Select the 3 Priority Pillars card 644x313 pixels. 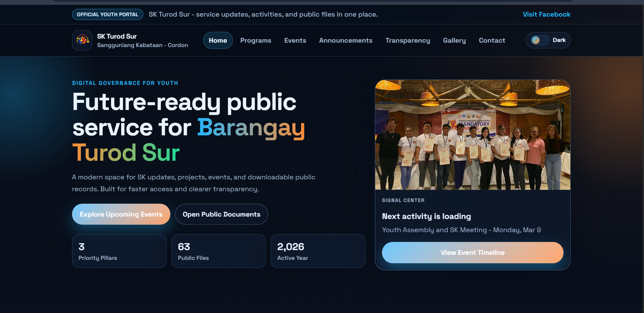(x=119, y=251)
